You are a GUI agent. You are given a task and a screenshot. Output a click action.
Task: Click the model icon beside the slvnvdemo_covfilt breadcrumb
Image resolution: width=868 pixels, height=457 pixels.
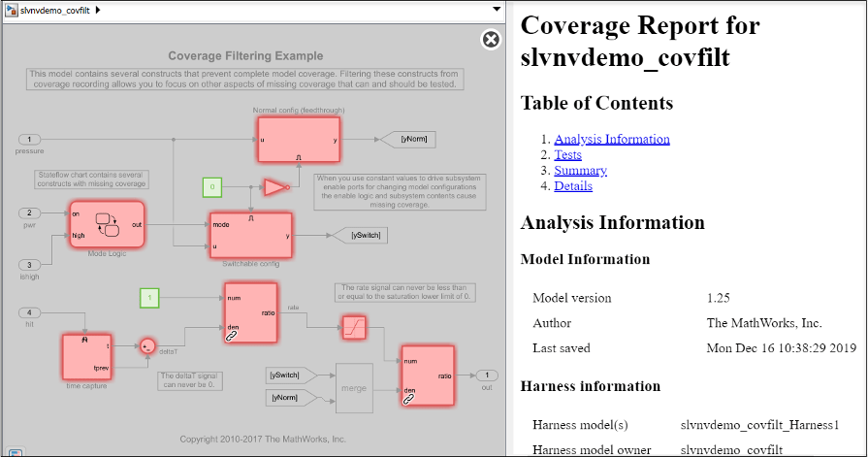click(11, 10)
